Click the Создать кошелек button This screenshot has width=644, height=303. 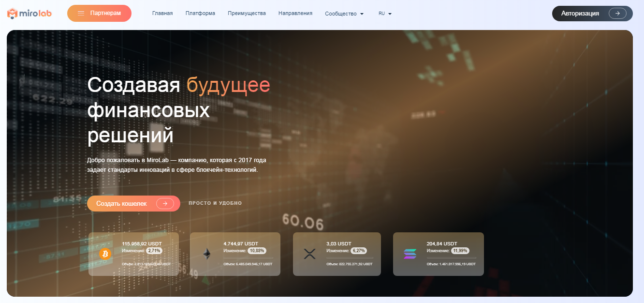[133, 204]
